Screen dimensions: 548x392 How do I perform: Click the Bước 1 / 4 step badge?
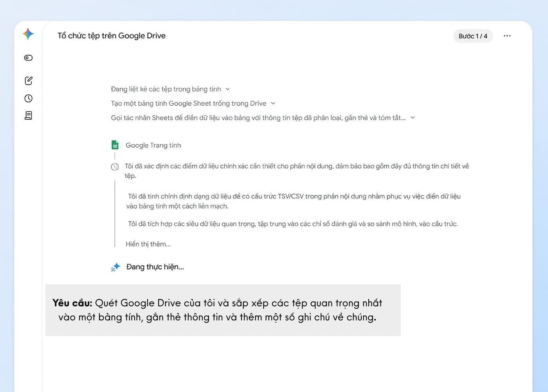473,36
